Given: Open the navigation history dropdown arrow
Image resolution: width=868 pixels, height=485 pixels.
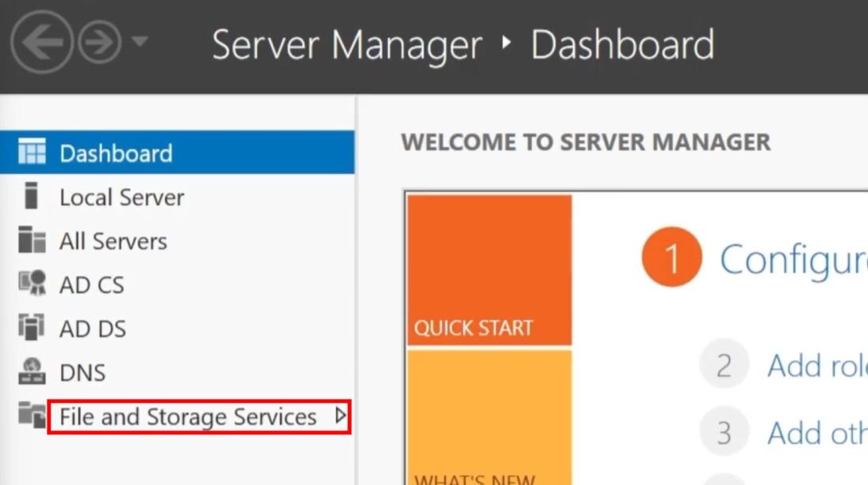Looking at the screenshot, I should (x=140, y=42).
